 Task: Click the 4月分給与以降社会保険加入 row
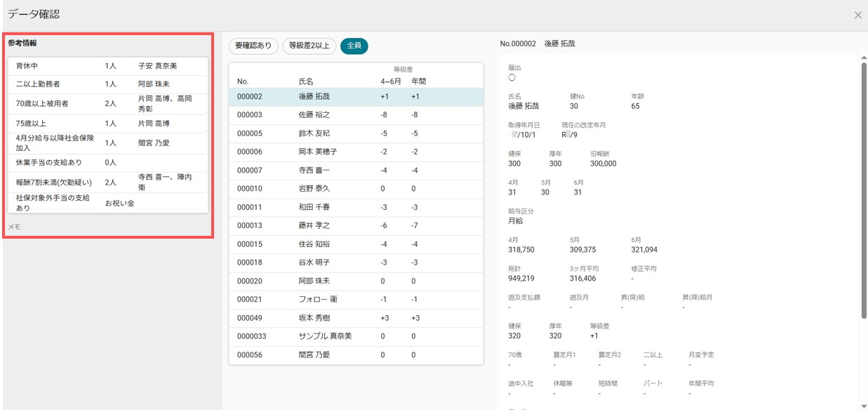click(x=108, y=142)
